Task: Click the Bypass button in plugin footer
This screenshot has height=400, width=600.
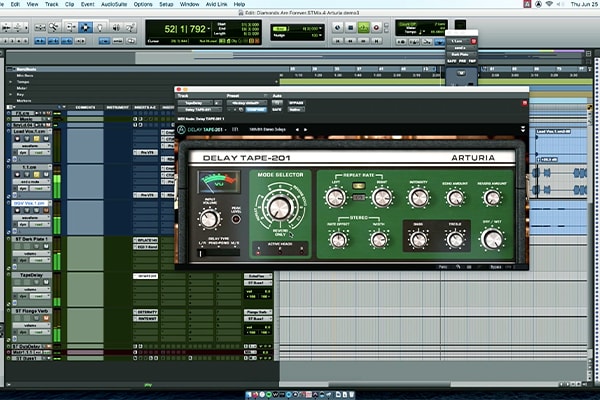Action: tap(496, 267)
